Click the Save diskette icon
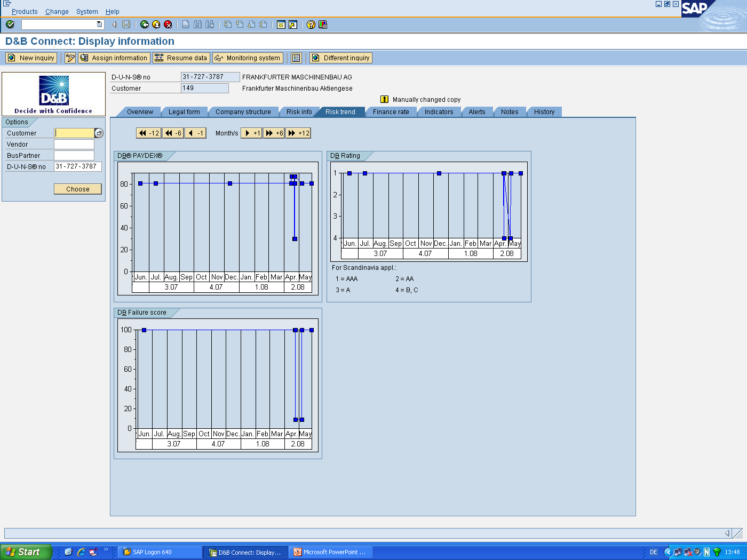Screen dimensions: 747x560 (126, 25)
